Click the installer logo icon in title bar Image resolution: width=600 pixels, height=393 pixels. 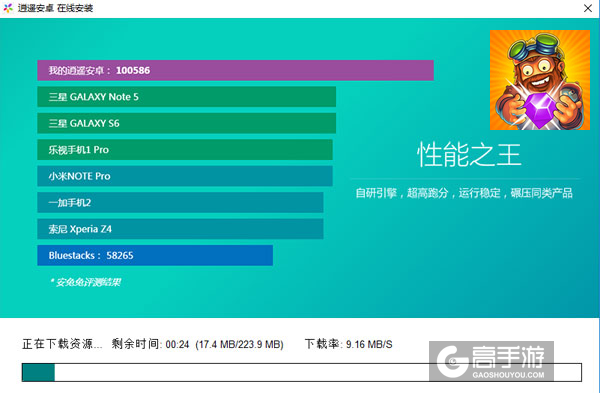pyautogui.click(x=8, y=8)
